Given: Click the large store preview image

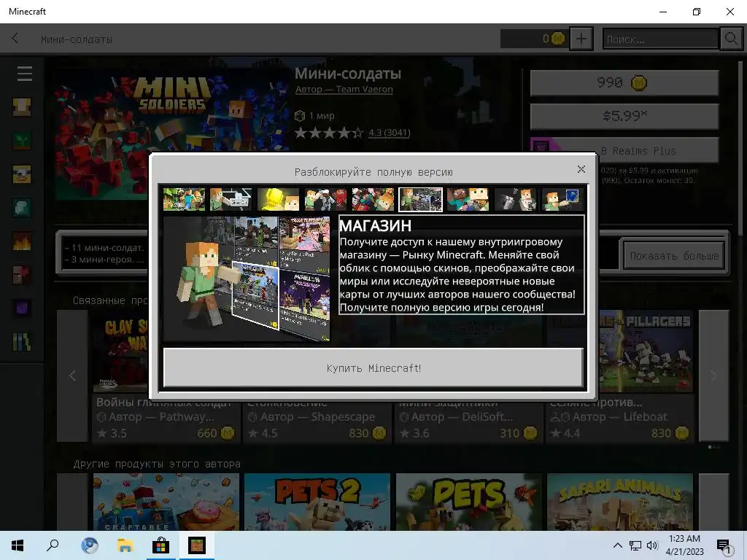Looking at the screenshot, I should coord(247,279).
